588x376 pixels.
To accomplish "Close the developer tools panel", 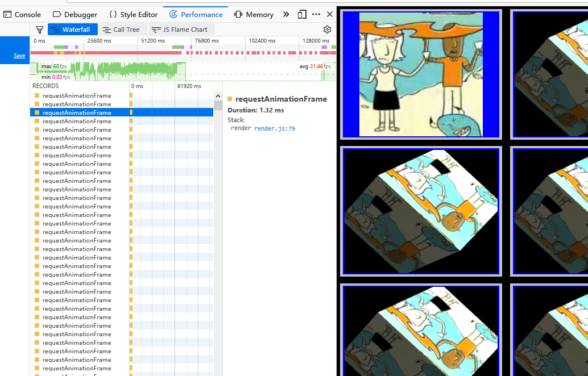I will click(330, 14).
